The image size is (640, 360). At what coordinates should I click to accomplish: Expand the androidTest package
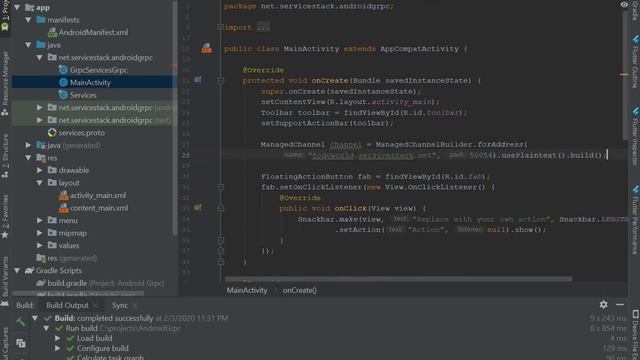pyautogui.click(x=40, y=108)
